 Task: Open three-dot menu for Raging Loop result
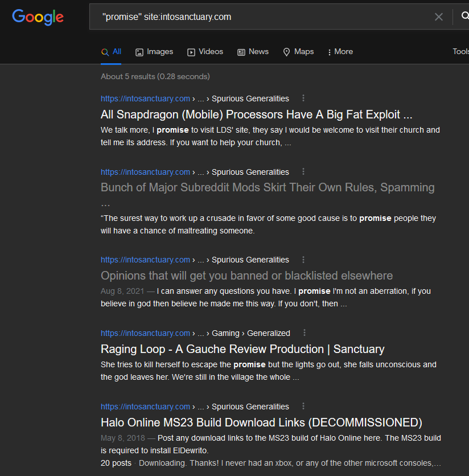coord(305,333)
